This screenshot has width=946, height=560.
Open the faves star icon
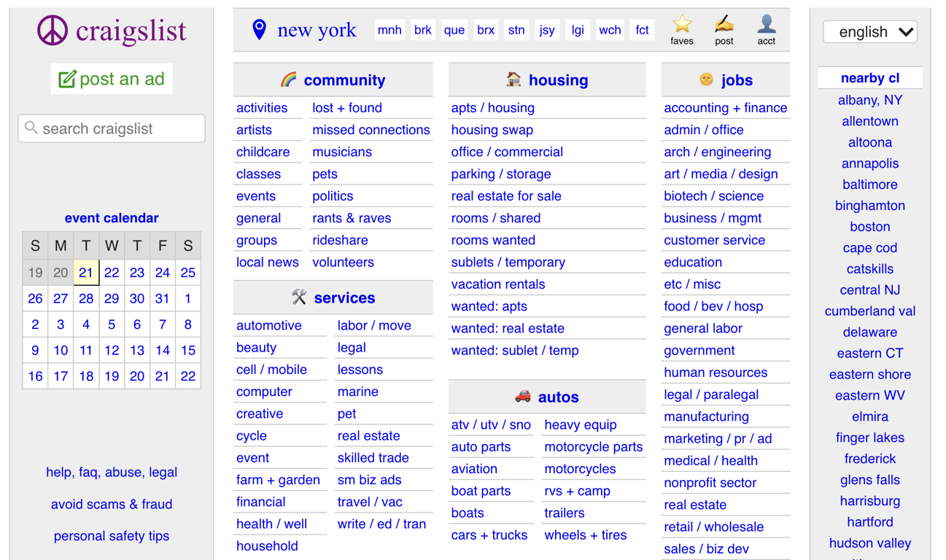point(682,24)
